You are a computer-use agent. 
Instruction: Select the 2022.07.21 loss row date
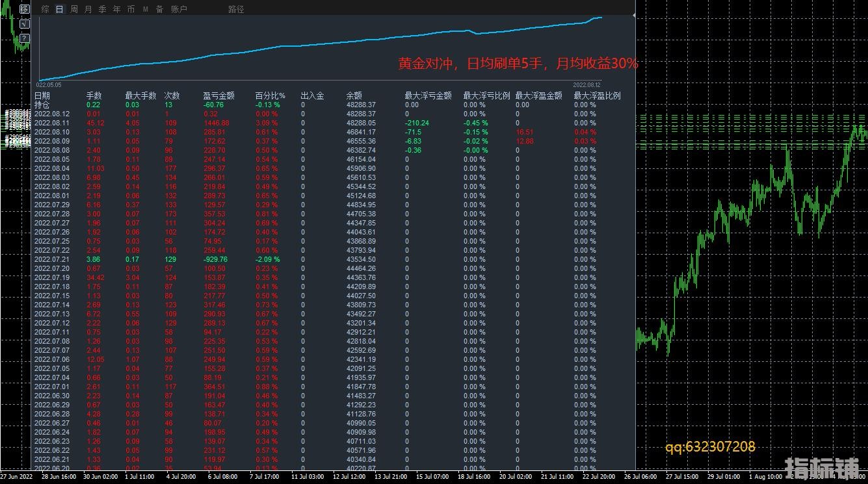pos(51,259)
